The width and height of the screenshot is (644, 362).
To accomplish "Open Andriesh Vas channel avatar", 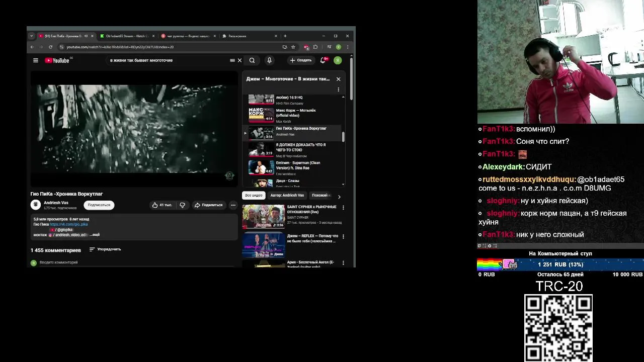I will [35, 205].
